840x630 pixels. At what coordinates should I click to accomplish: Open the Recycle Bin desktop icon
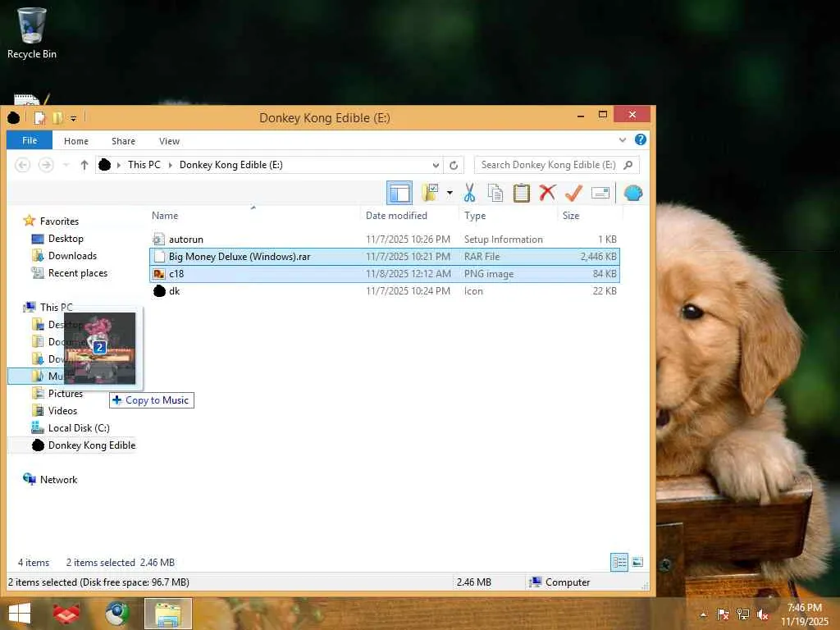pyautogui.click(x=32, y=33)
